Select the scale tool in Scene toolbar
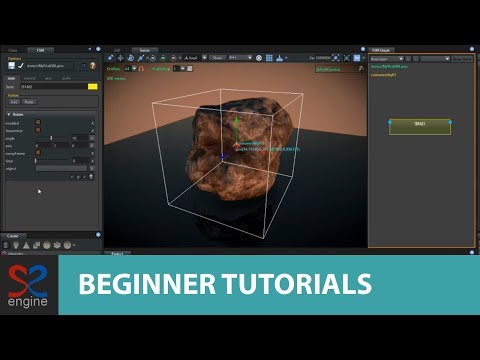Image resolution: width=480 pixels, height=360 pixels. click(x=141, y=58)
